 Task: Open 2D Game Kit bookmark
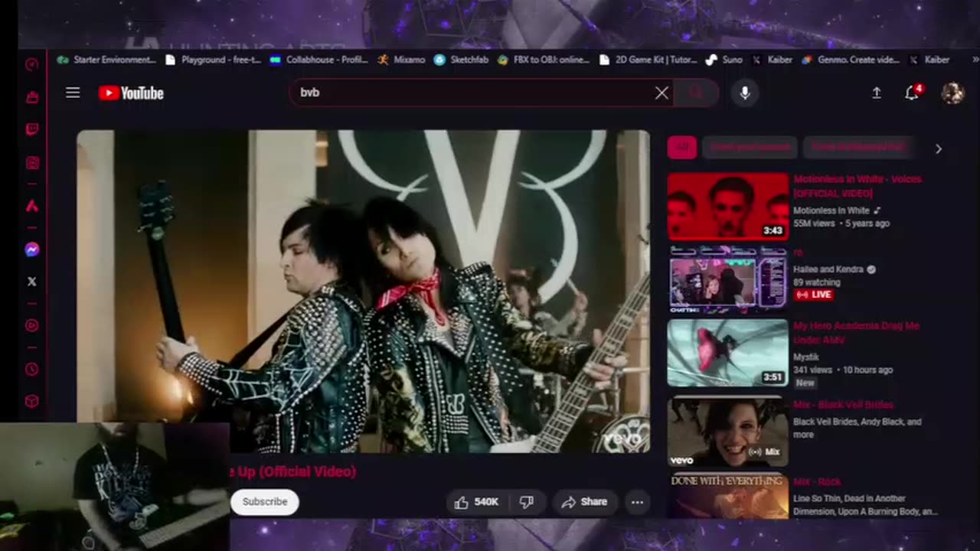click(x=648, y=60)
